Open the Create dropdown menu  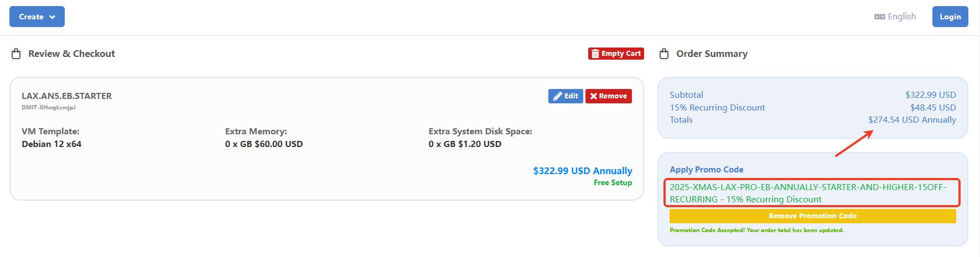tap(37, 17)
